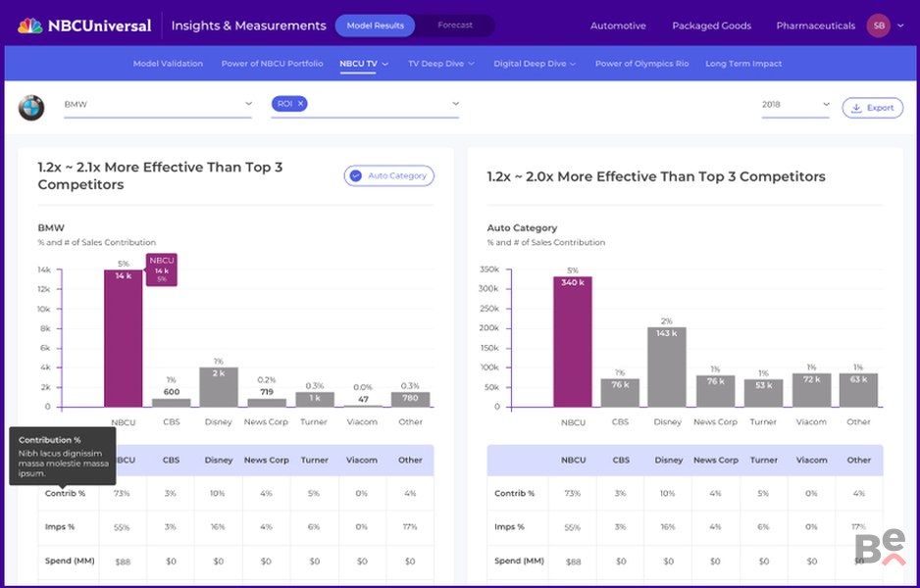Screen dimensions: 920x588
Task: Click the '1.2x ~ 2.0x More Effective' heading
Action: (656, 176)
